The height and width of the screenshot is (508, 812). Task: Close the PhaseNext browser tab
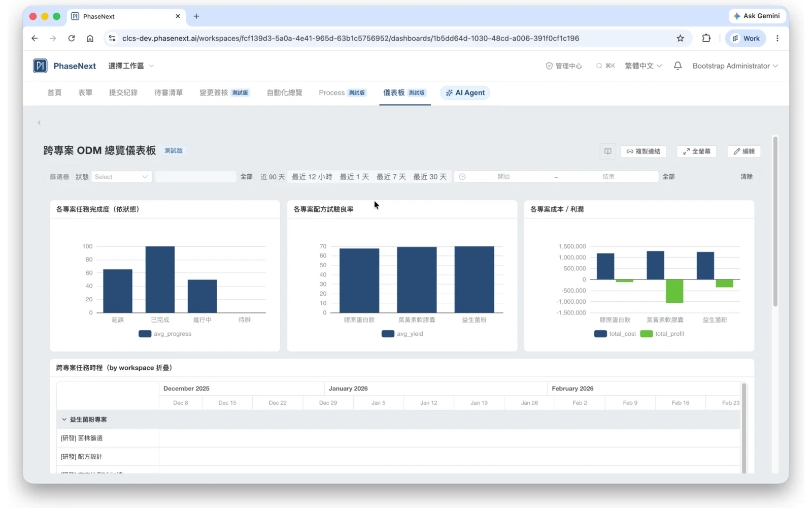coord(178,16)
